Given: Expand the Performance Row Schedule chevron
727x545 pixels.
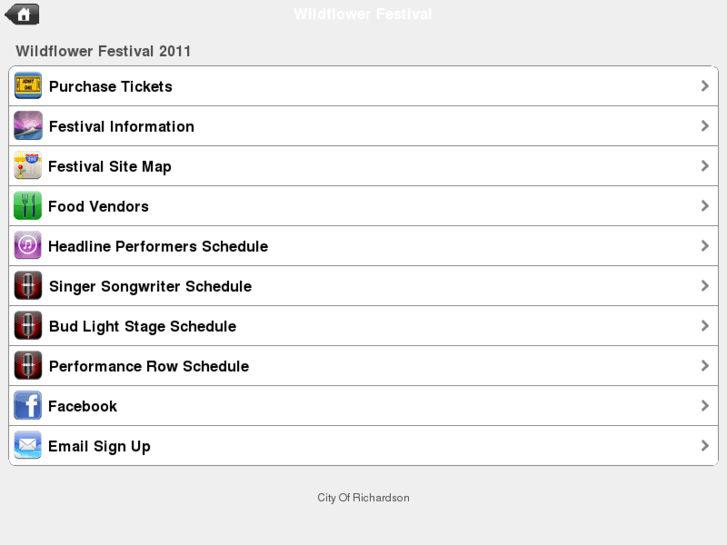Looking at the screenshot, I should point(705,366).
